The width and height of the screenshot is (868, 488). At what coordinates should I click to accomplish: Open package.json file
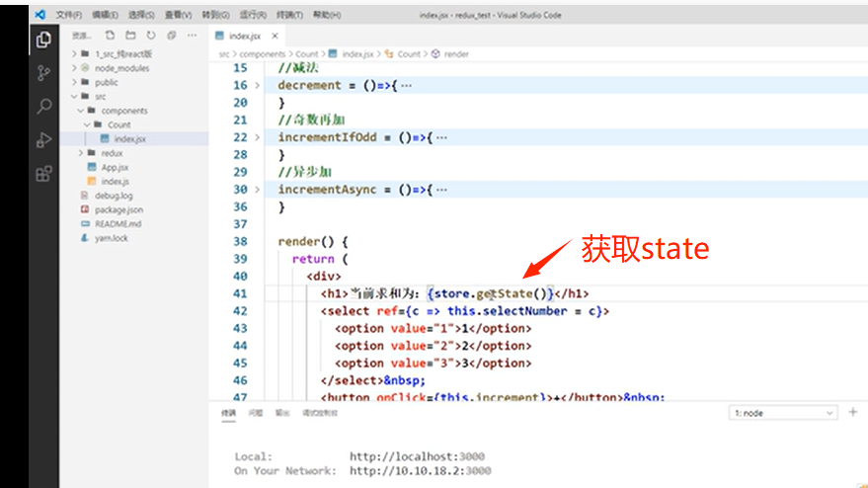pos(118,210)
